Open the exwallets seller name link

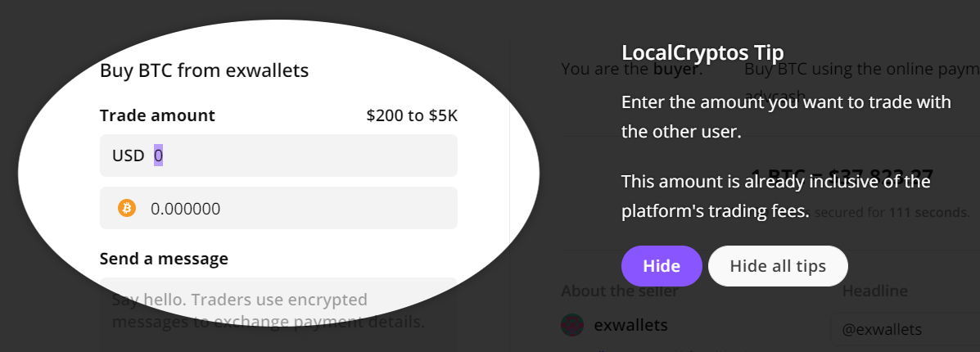coord(630,325)
